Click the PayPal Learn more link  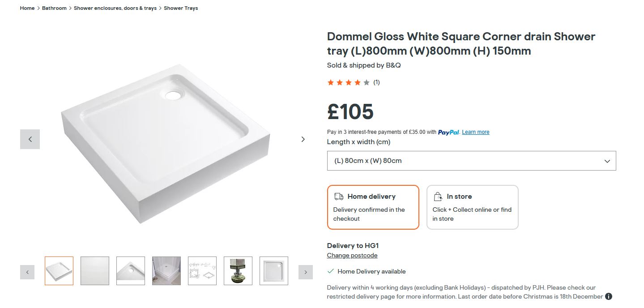(x=475, y=132)
